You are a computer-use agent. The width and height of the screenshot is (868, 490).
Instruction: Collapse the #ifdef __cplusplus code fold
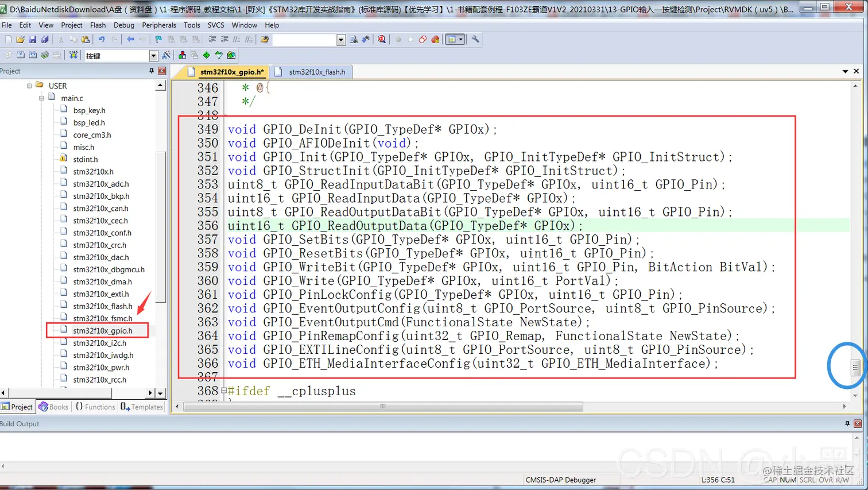coord(224,391)
